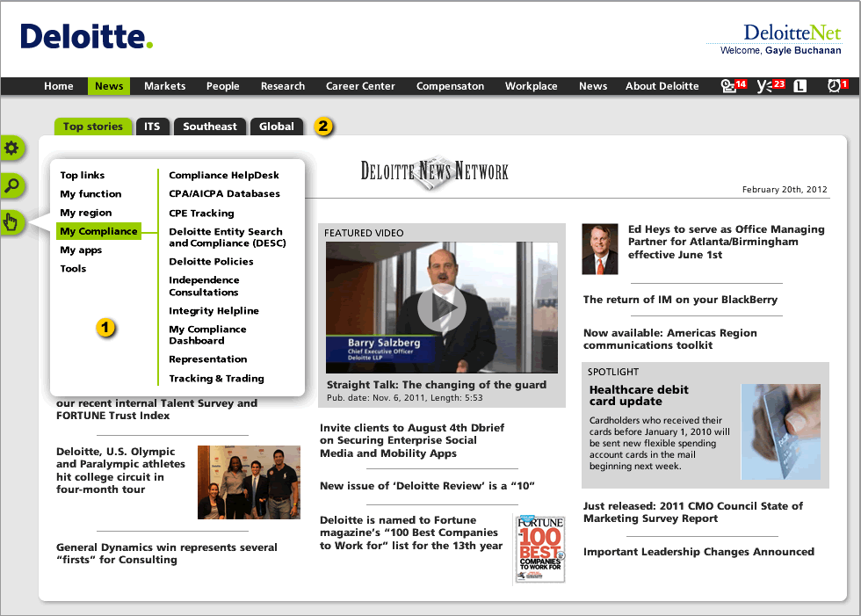
Task: Click the white L icon in navbar
Action: 800,86
